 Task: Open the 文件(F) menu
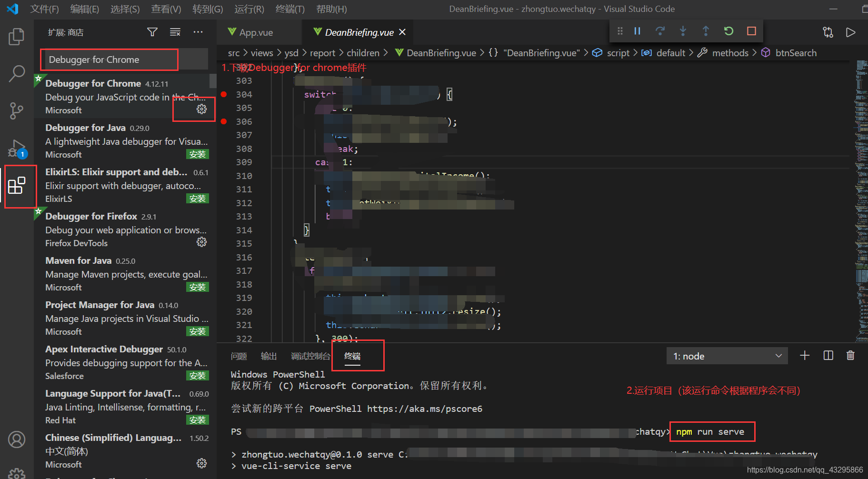[x=45, y=9]
